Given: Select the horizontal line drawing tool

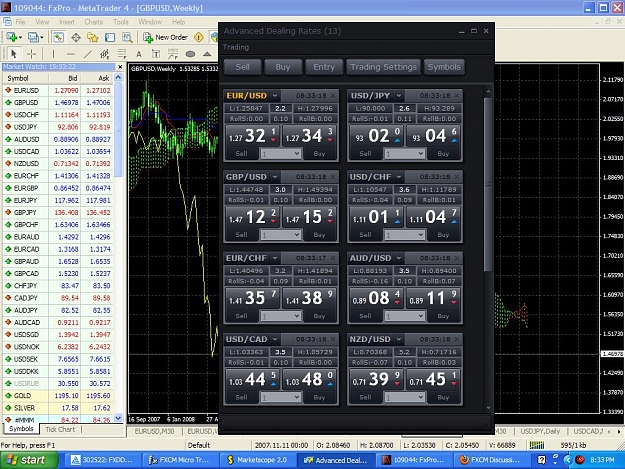Looking at the screenshot, I should pyautogui.click(x=71, y=53).
